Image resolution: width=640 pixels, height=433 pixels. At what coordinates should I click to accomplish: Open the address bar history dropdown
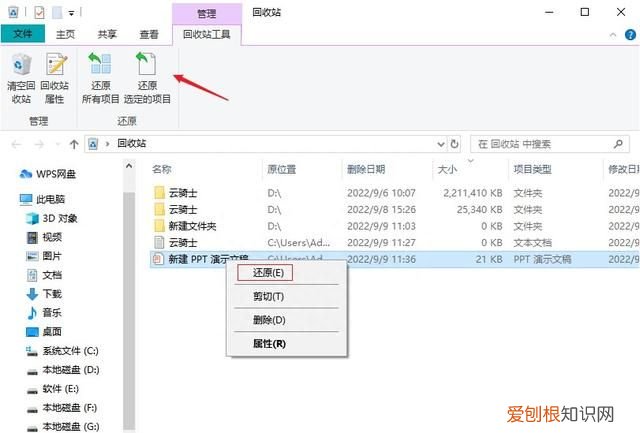point(441,144)
